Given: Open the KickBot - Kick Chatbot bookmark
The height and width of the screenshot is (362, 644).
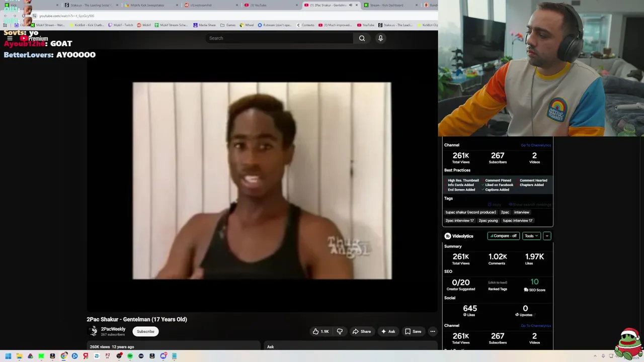Looking at the screenshot, I should [86, 25].
